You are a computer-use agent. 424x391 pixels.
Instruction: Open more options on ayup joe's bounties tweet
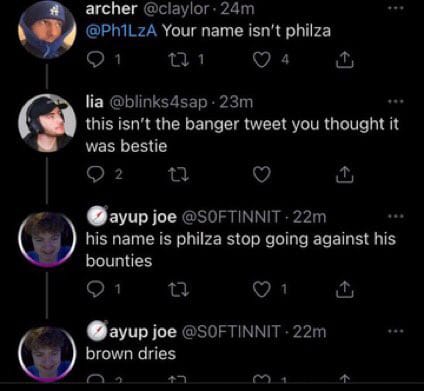pyautogui.click(x=396, y=216)
